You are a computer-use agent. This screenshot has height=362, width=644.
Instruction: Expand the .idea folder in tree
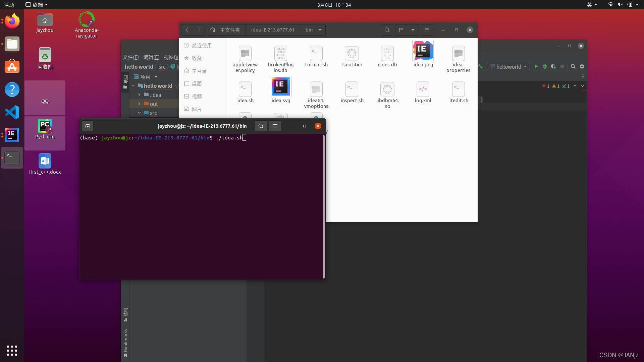click(x=139, y=95)
